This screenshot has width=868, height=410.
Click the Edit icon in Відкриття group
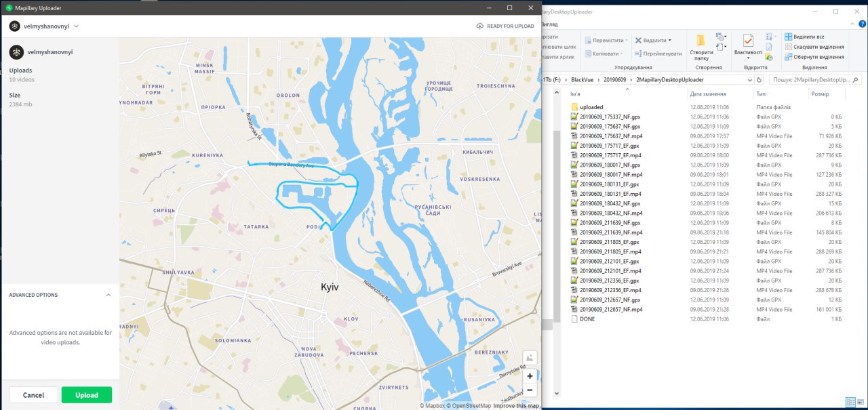coord(769,47)
